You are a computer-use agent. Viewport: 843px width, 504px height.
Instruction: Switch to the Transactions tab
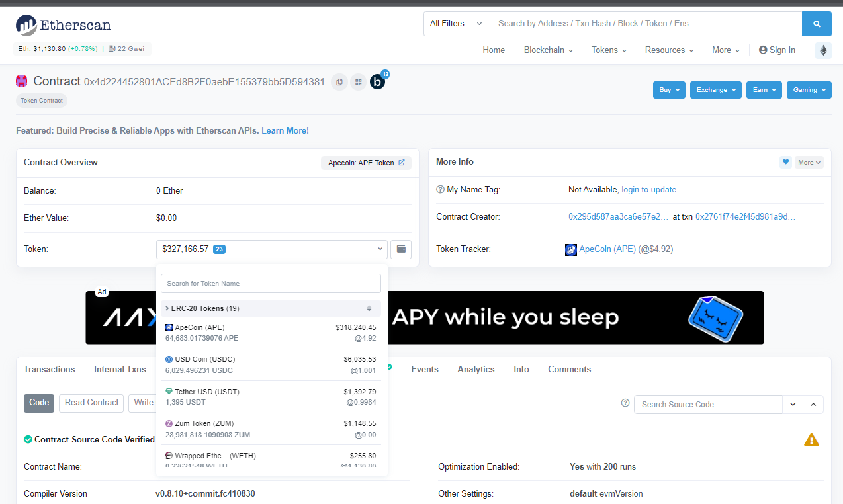(x=50, y=370)
